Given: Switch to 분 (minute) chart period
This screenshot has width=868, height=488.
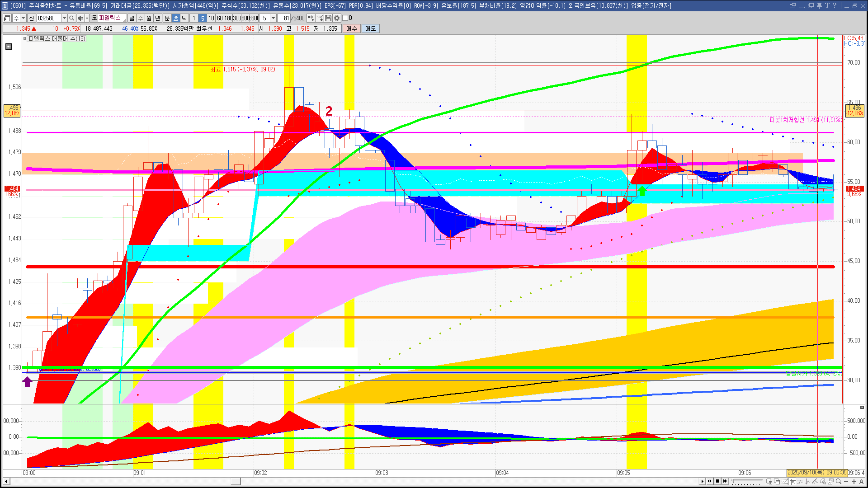Looking at the screenshot, I should (167, 18).
